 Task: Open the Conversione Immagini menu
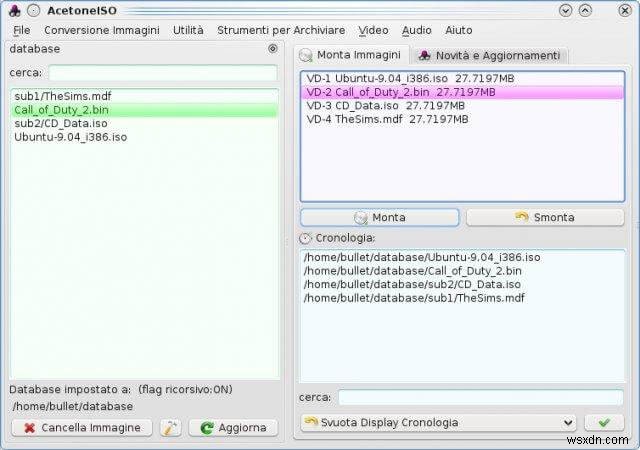coord(102,30)
